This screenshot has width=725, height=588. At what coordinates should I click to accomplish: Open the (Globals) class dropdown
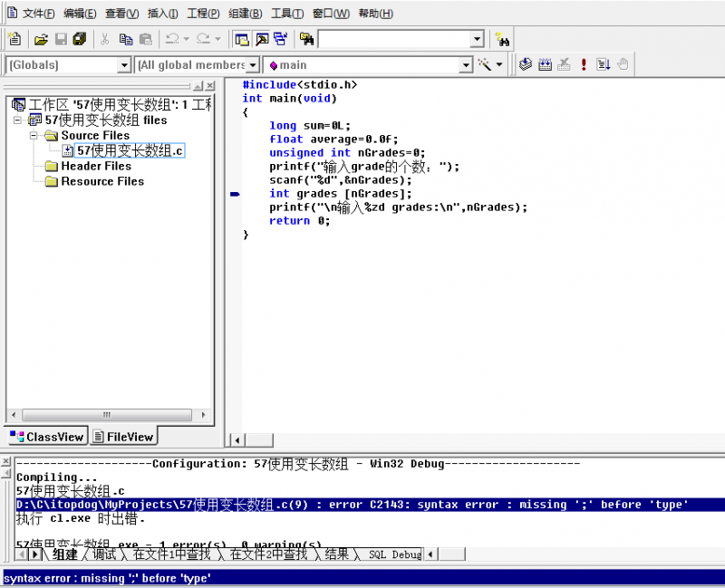[124, 65]
